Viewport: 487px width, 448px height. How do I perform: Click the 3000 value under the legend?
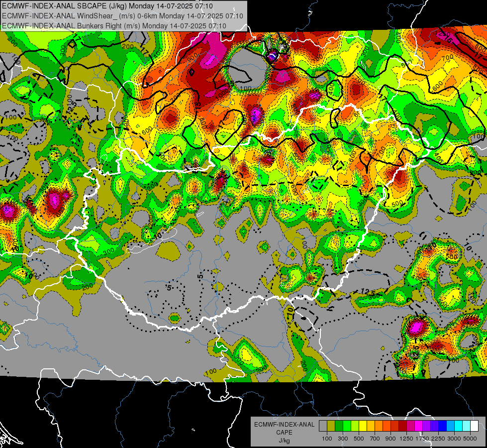454,439
